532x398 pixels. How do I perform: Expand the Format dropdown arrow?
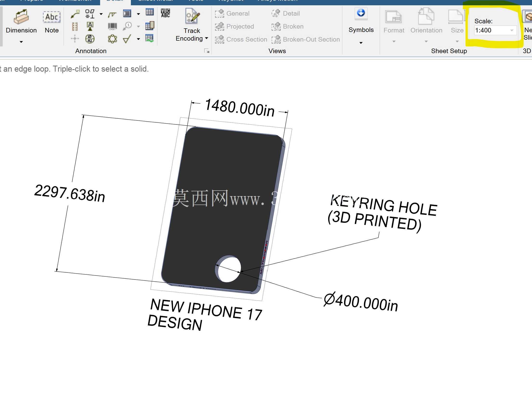(394, 42)
